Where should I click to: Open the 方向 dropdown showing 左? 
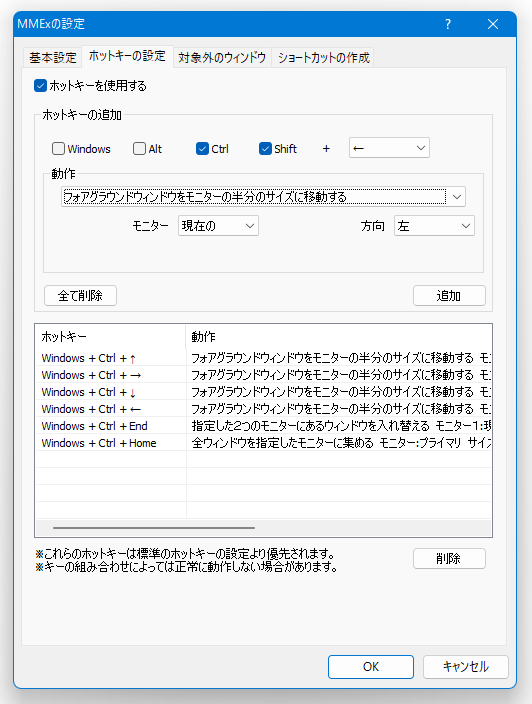434,226
